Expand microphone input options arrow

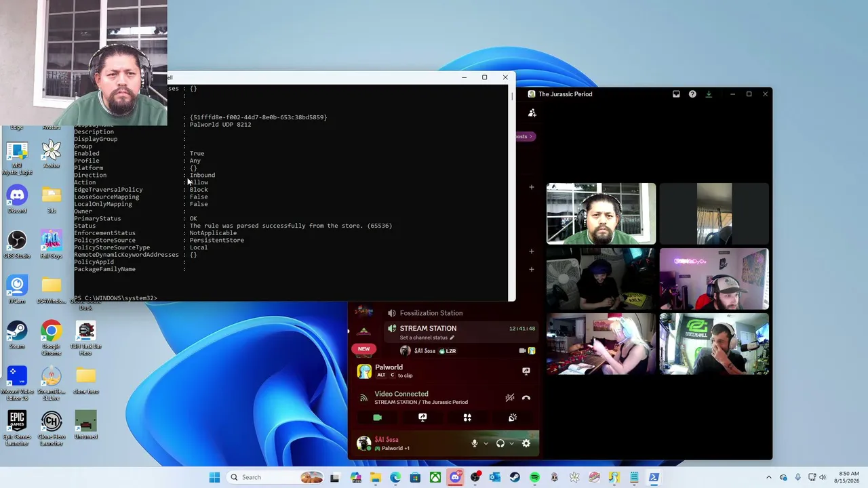coord(486,443)
